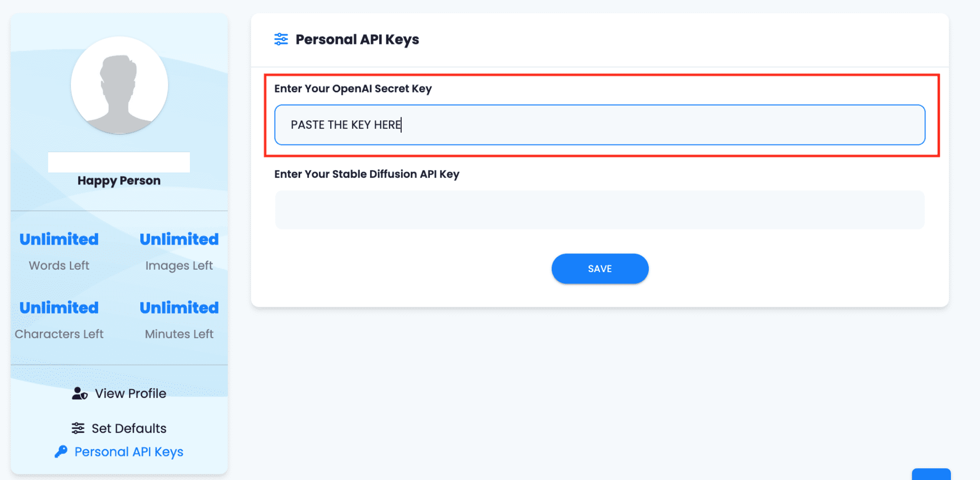Click the Unlimited Characters Left counter
The image size is (980, 480).
point(59,307)
